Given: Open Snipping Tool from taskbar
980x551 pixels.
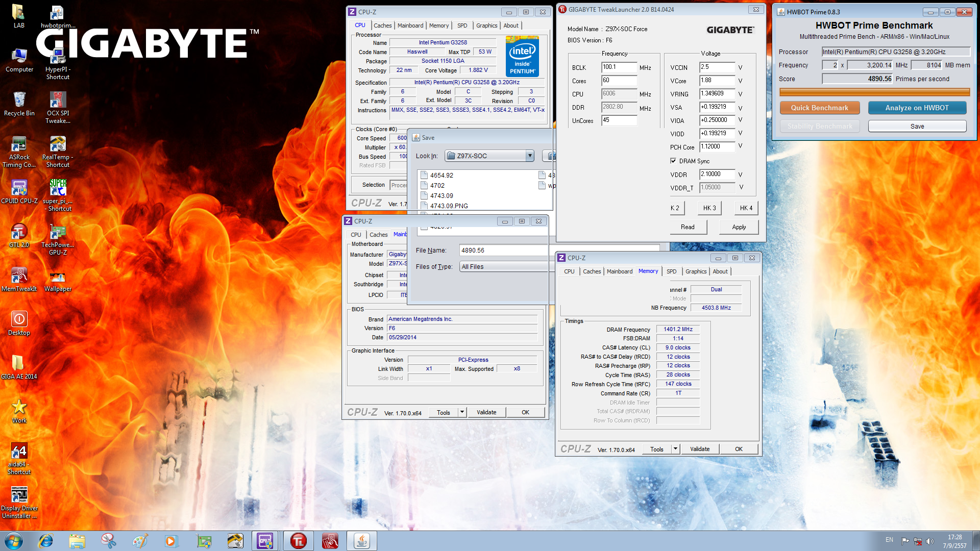Looking at the screenshot, I should [x=108, y=541].
